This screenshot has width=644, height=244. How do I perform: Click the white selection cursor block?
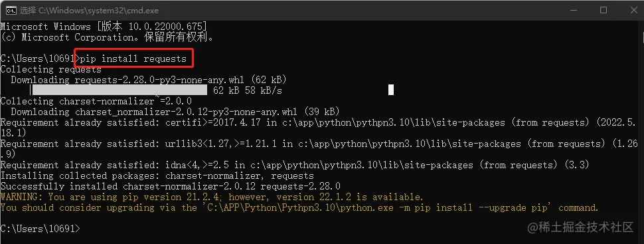391,90
